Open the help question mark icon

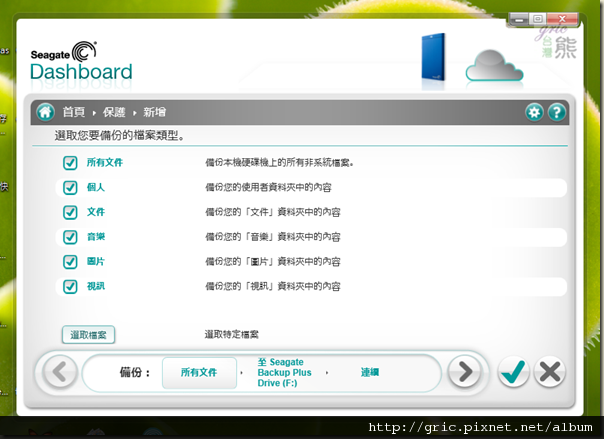(557, 112)
